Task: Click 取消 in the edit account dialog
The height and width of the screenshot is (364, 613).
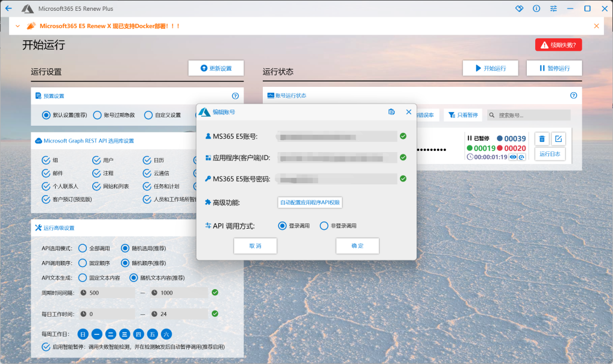Action: [255, 246]
